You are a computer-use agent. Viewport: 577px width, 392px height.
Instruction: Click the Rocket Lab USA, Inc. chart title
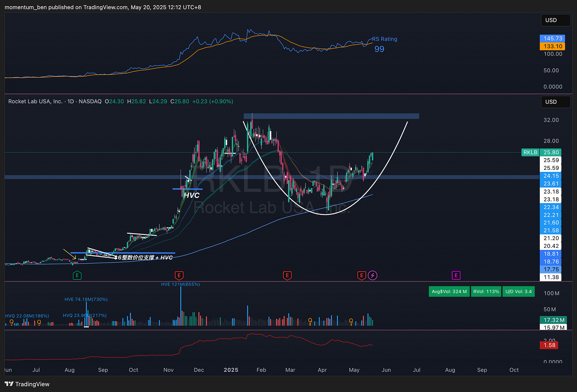(35, 101)
